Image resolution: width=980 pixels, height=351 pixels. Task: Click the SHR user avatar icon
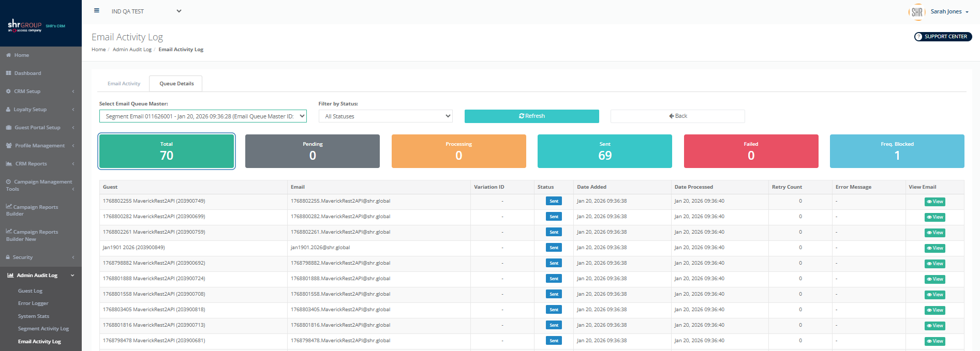(917, 11)
